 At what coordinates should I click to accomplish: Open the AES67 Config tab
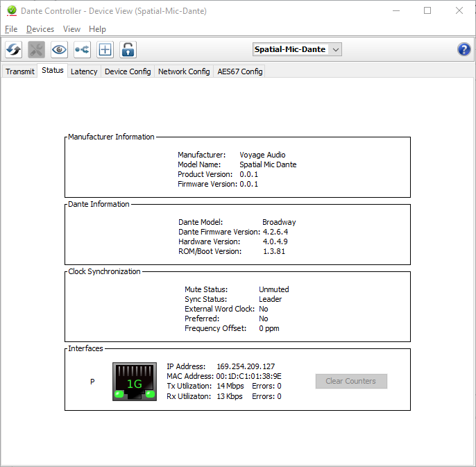point(240,71)
